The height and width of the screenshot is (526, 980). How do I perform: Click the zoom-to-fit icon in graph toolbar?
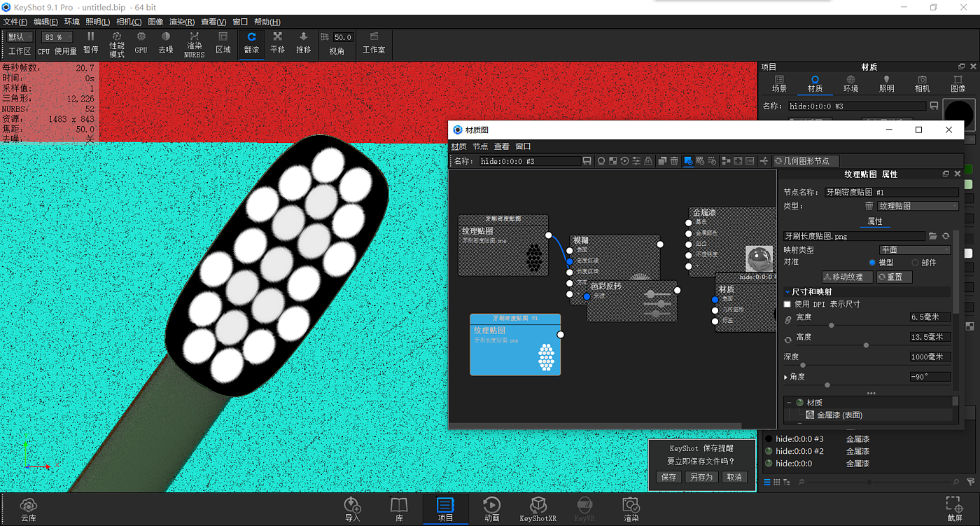coord(738,161)
